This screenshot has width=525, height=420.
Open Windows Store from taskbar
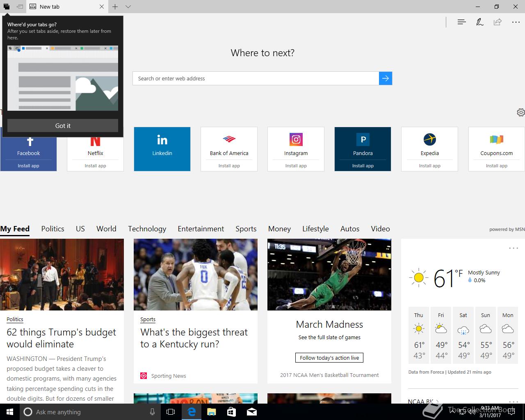pos(231,412)
